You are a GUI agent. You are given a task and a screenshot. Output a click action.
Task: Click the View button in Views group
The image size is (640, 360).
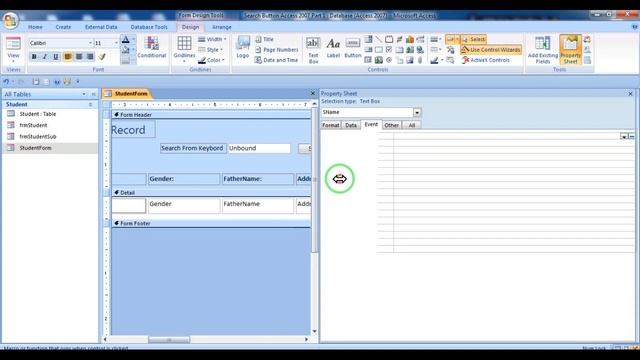pyautogui.click(x=13, y=50)
